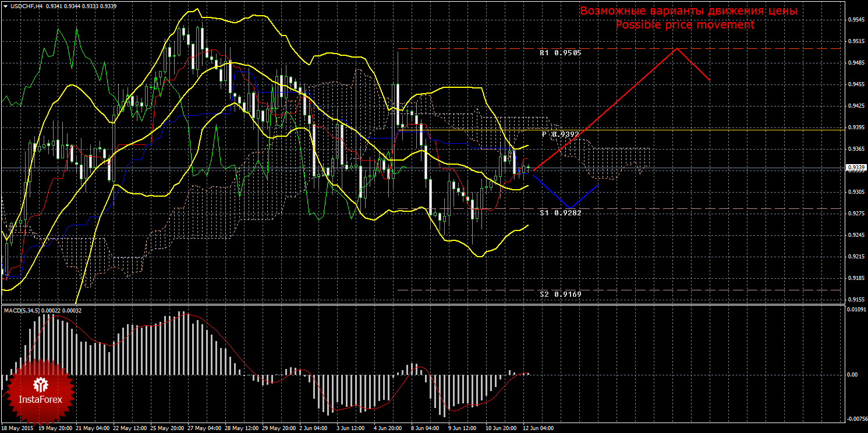Screen dimensions: 868x433
Task: Click the triangle arrow beside USDCHF,H4
Action: [x=5, y=6]
